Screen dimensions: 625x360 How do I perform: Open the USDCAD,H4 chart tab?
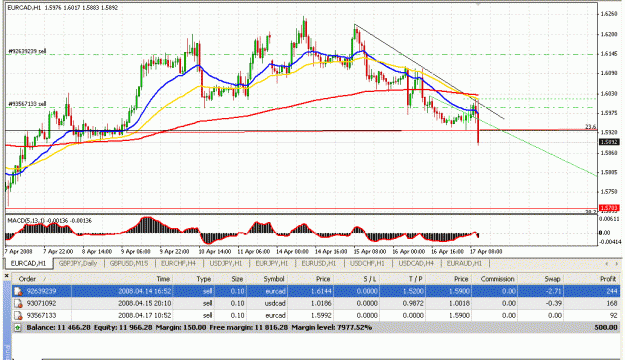[416, 264]
